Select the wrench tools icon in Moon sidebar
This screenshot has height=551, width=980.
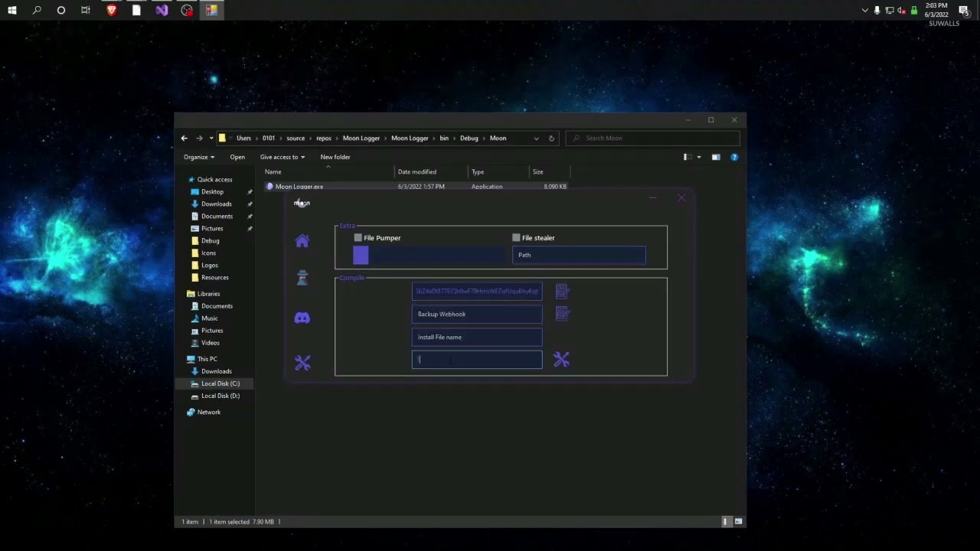click(x=302, y=363)
